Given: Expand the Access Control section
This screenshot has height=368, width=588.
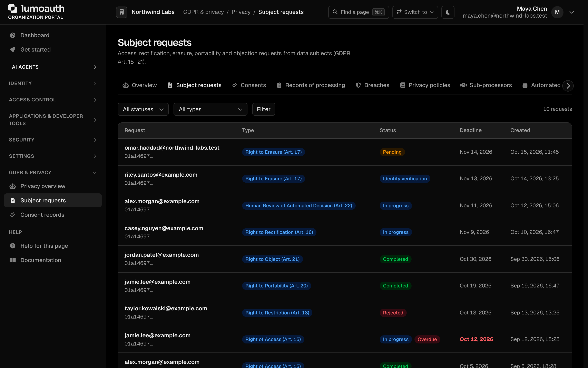Looking at the screenshot, I should point(53,100).
